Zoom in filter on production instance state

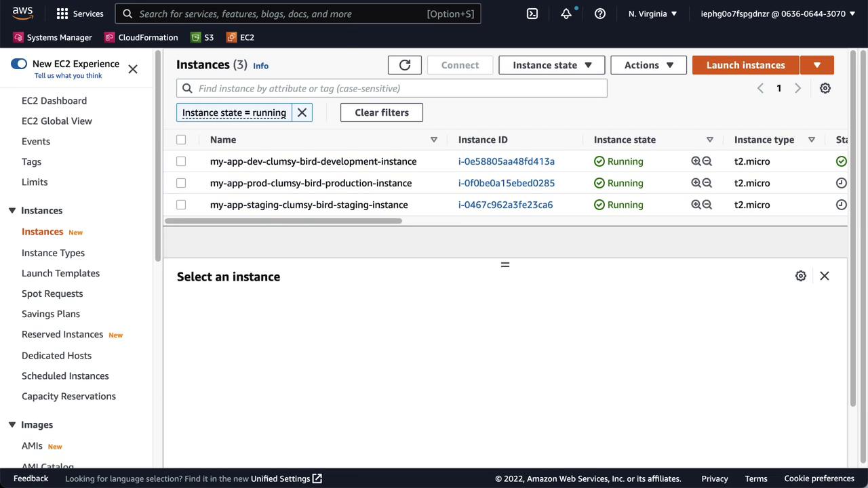pos(696,183)
